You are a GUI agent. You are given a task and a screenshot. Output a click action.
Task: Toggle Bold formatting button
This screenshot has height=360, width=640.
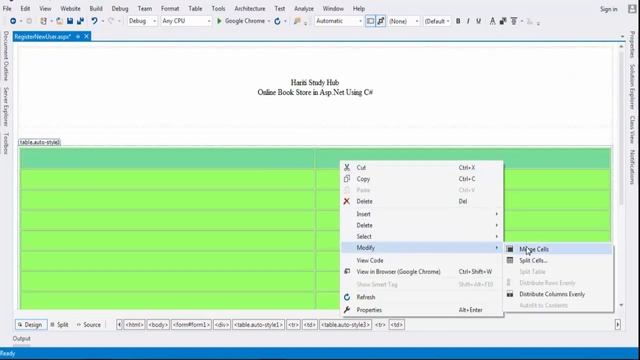(458, 21)
